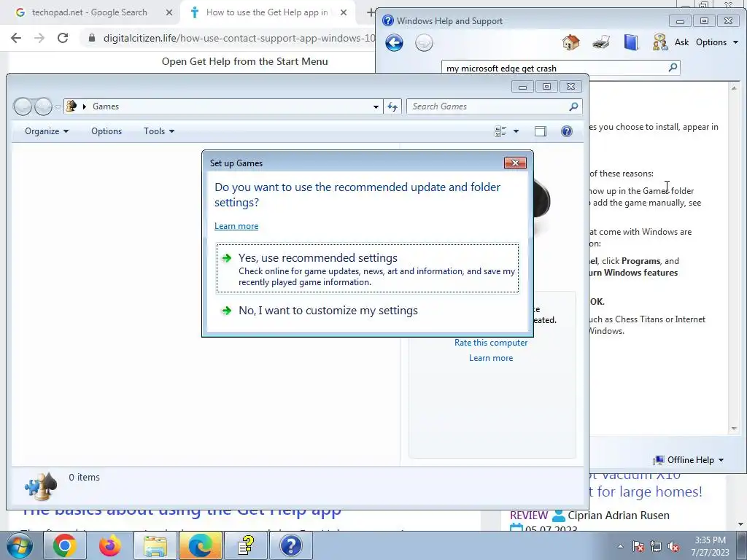Click the Search Games magnifier icon

tap(573, 106)
